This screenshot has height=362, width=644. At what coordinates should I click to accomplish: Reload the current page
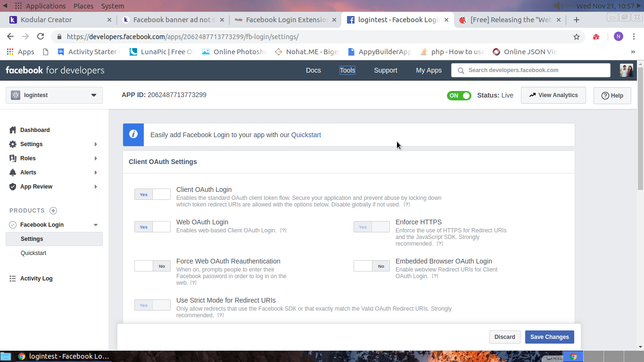click(x=41, y=36)
